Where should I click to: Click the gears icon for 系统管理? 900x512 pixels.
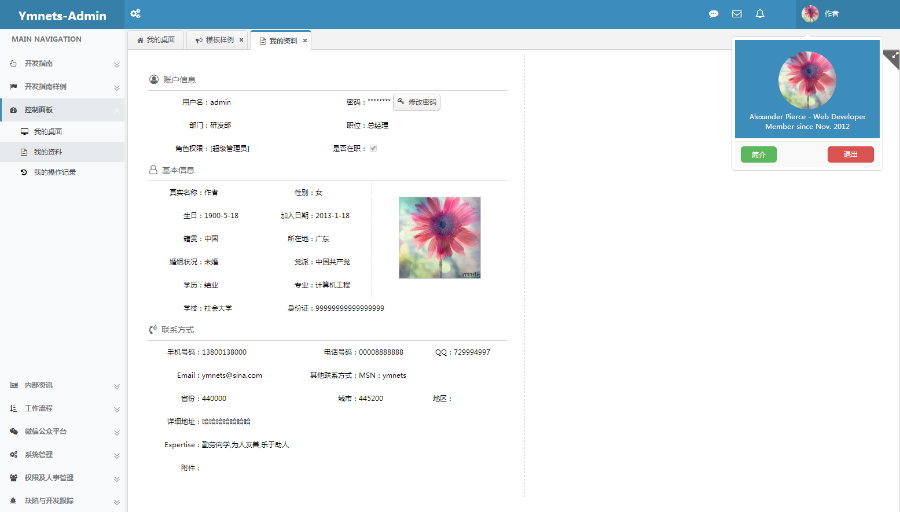point(13,454)
